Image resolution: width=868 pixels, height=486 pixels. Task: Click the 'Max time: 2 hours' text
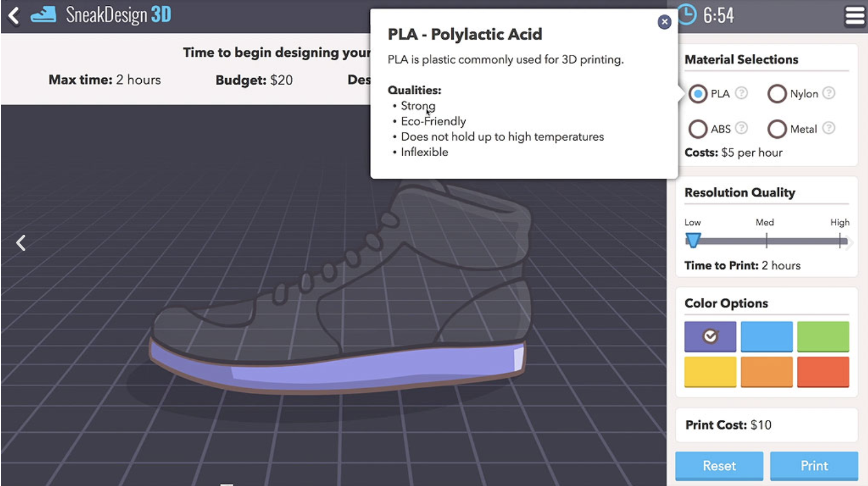[x=105, y=80]
